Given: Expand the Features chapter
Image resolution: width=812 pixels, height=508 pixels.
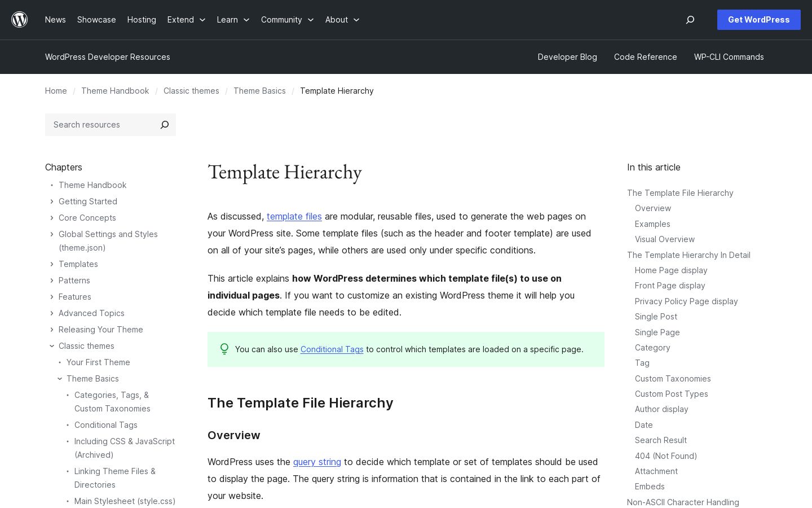Looking at the screenshot, I should 52,297.
